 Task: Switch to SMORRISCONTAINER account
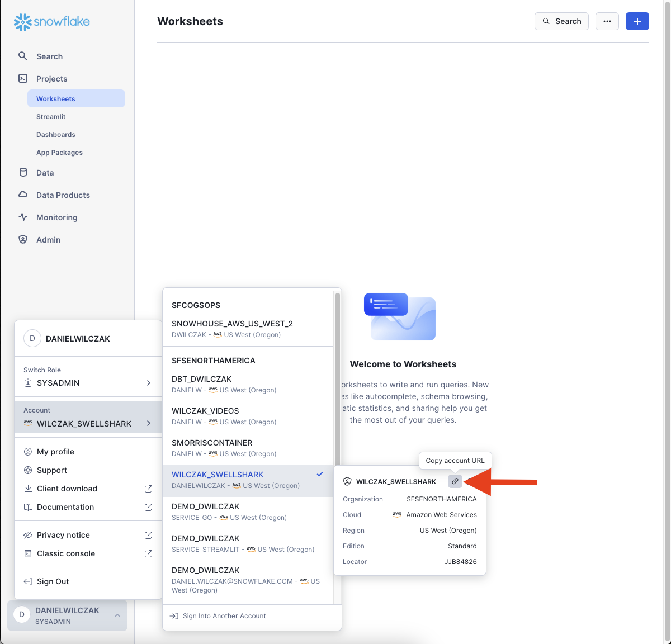tap(248, 448)
